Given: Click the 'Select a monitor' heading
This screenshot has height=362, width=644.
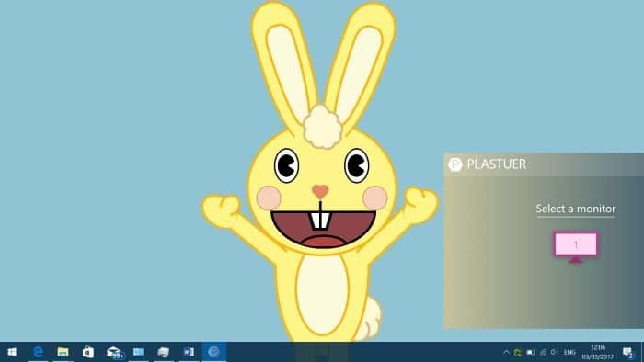Looking at the screenshot, I should (575, 209).
